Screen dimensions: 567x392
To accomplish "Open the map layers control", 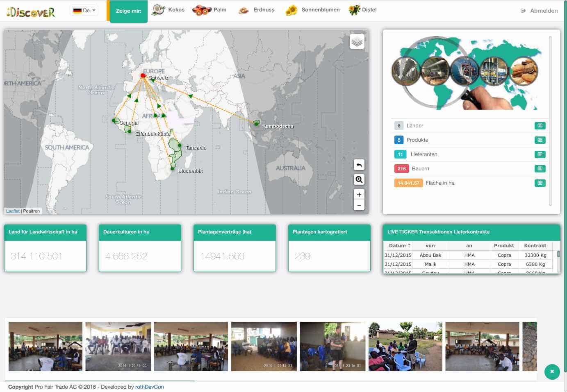I will pyautogui.click(x=357, y=41).
